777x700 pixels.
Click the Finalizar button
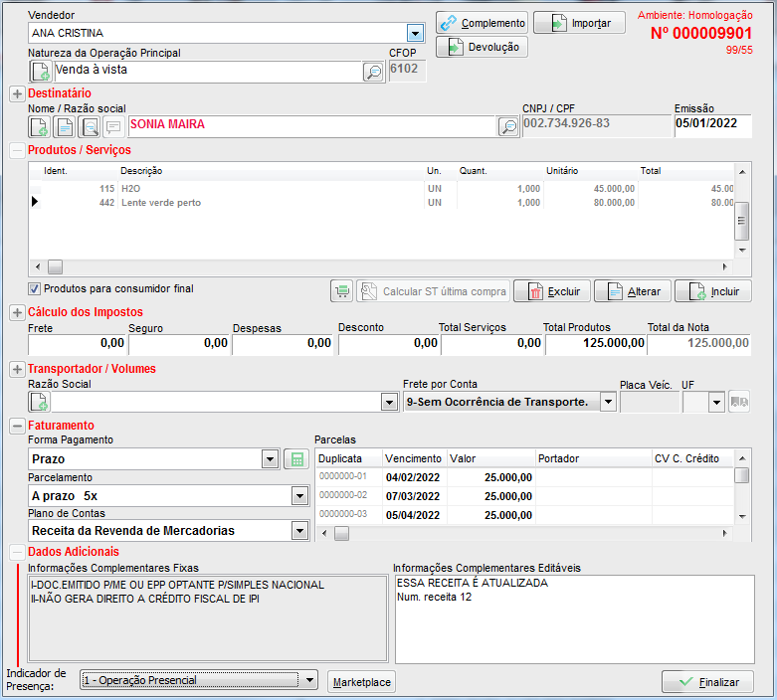707,682
